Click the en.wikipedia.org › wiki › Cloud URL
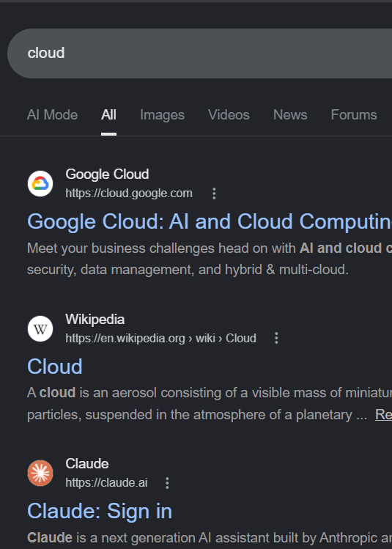Viewport: 392px width, 549px height. click(x=160, y=338)
